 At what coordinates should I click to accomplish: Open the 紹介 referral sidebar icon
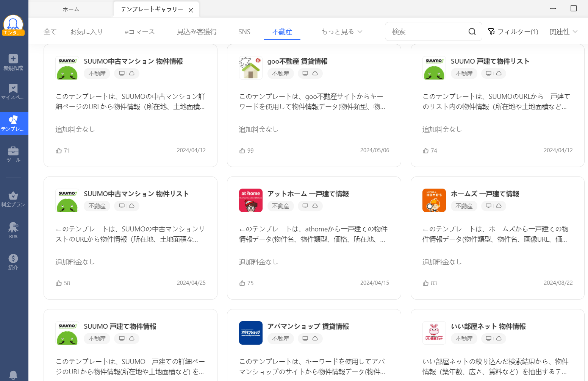[13, 261]
